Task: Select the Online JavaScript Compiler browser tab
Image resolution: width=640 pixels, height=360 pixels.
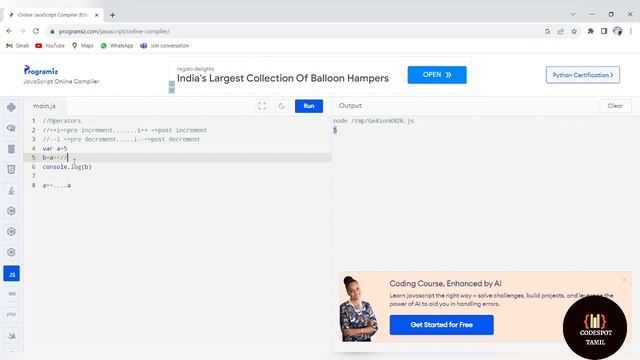Action: click(53, 15)
